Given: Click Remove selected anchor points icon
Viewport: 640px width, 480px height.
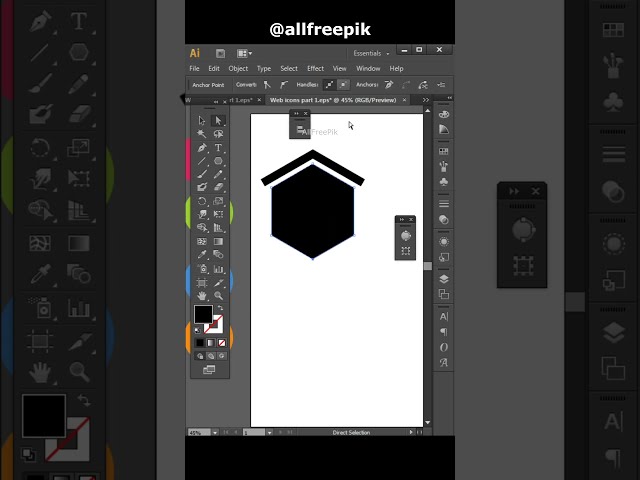Looking at the screenshot, I should pos(389,85).
